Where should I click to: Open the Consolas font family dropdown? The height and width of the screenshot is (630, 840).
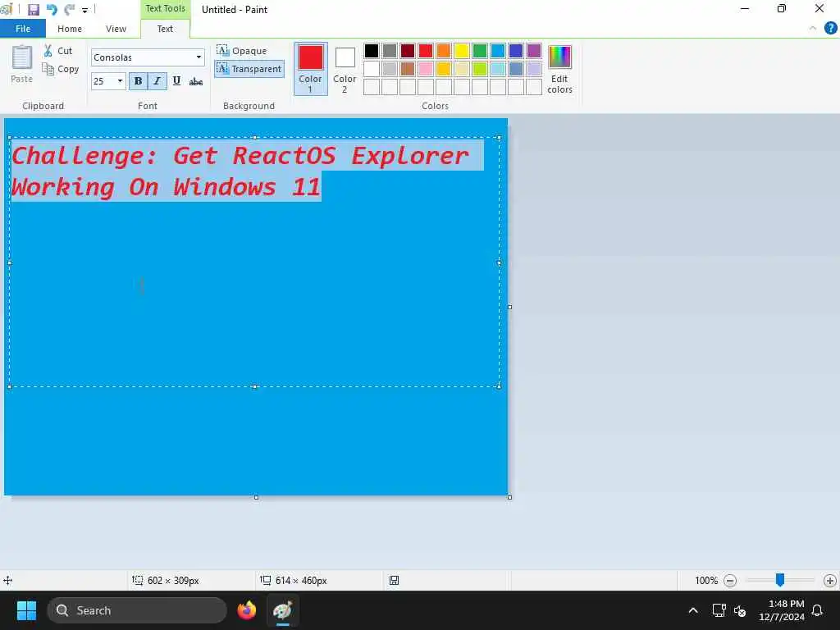199,57
